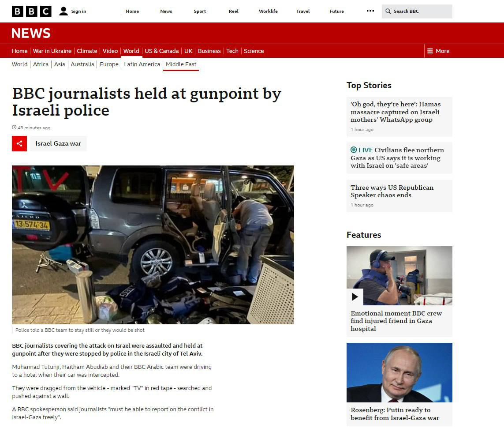Click the LIVE indicator icon
The height and width of the screenshot is (428, 504).
354,150
